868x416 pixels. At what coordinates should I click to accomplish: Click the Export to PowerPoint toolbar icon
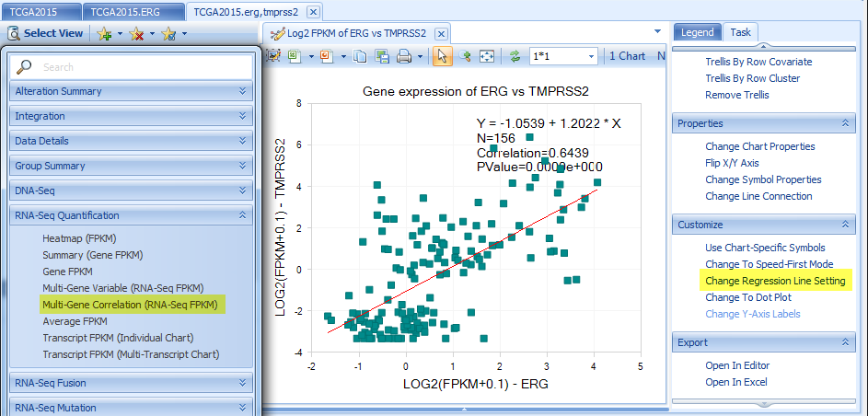[x=327, y=56]
